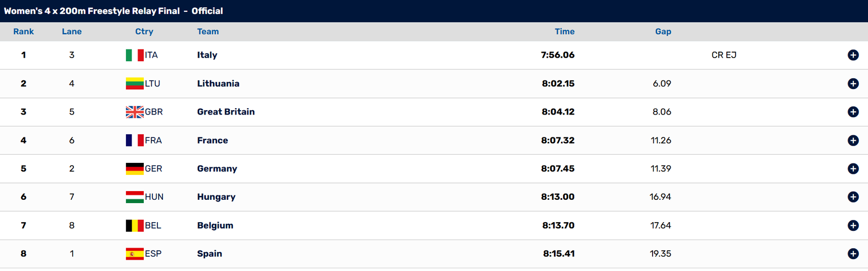Sort by the Time column header

tap(564, 31)
